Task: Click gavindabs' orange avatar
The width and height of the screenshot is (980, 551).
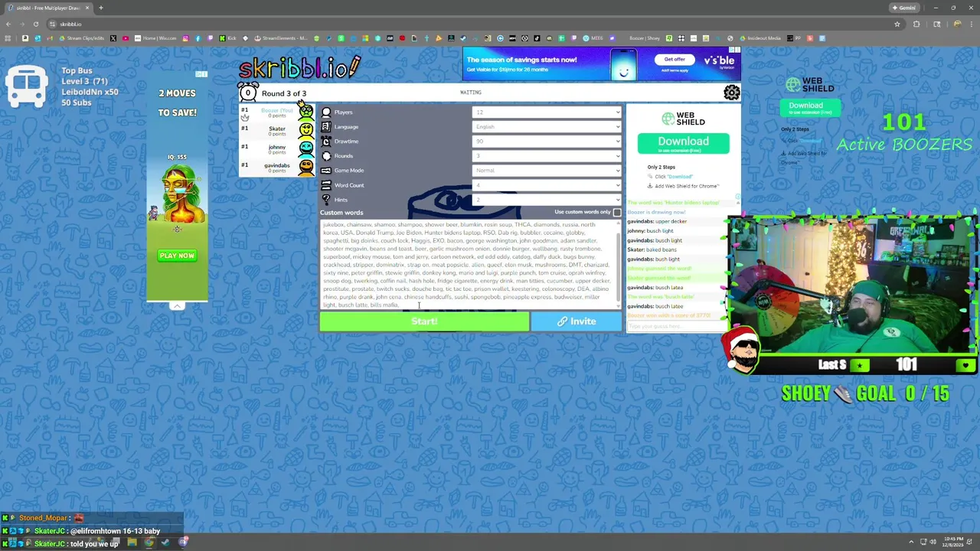Action: click(305, 166)
